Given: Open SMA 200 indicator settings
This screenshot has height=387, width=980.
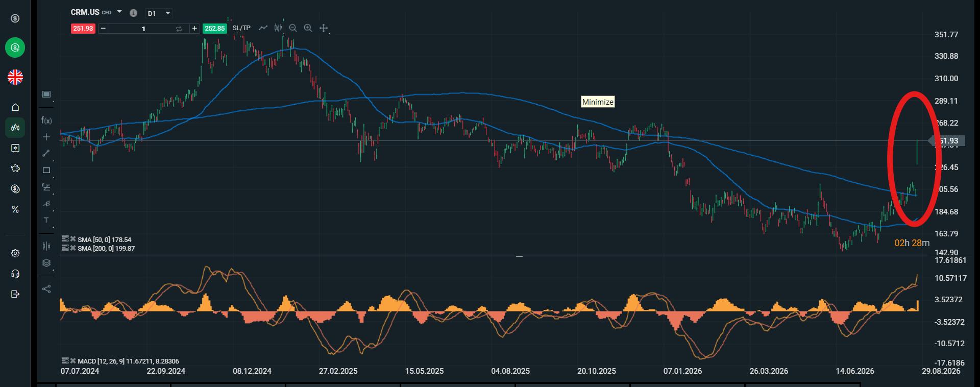Looking at the screenshot, I should (65, 248).
